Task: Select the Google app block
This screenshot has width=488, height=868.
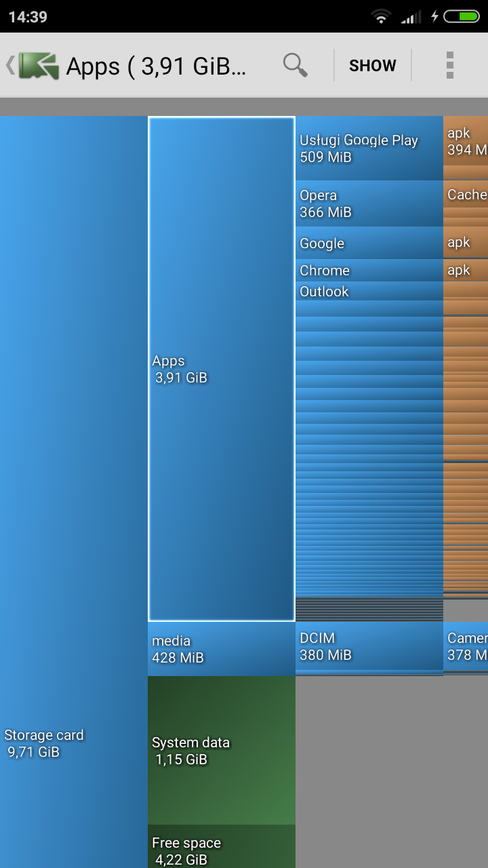Action: click(x=369, y=243)
